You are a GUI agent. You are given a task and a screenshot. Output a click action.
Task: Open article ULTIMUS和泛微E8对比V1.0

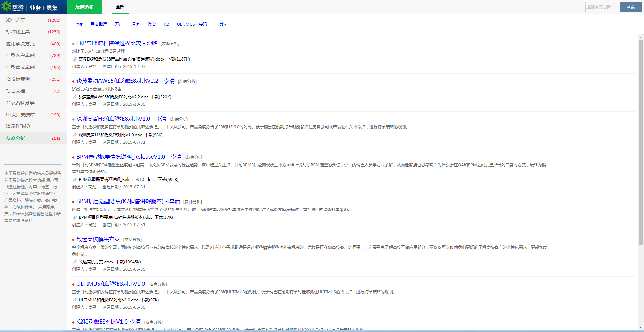coord(111,284)
